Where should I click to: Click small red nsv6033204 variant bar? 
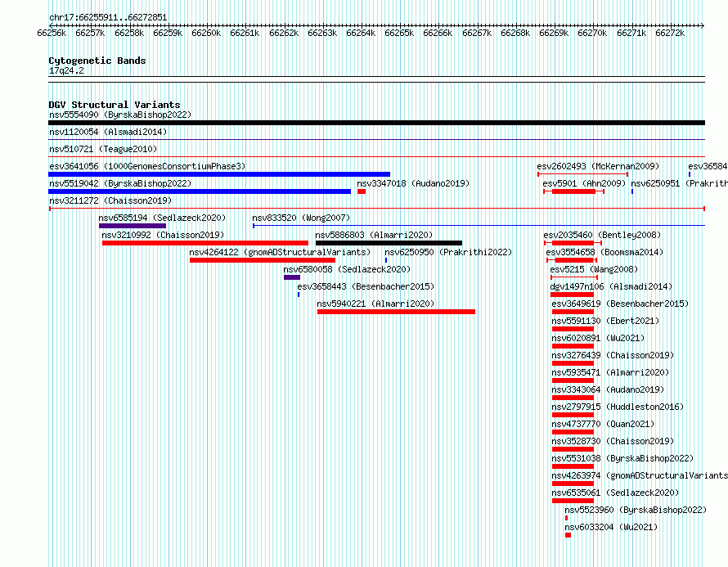coord(568,535)
